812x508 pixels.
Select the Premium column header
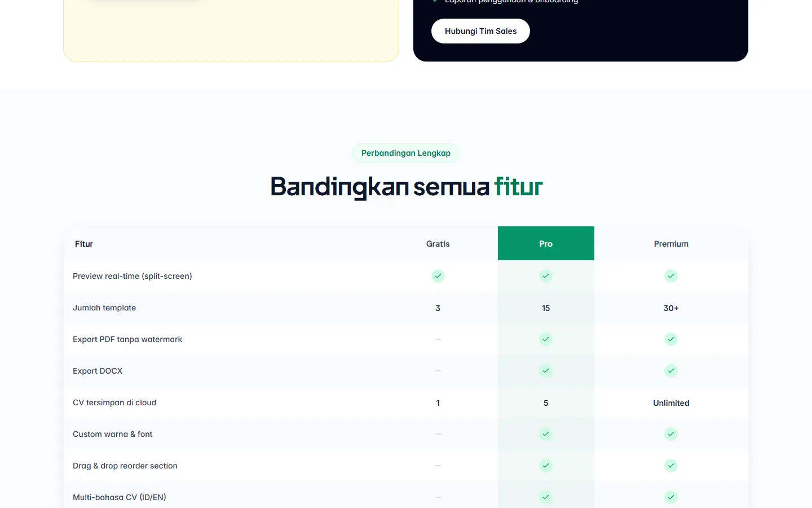pos(671,243)
